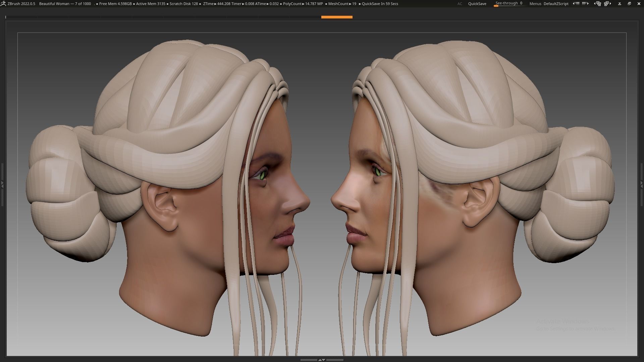Click the Z minimize arrow icon
The width and height of the screenshot is (644, 362).
pos(620,4)
